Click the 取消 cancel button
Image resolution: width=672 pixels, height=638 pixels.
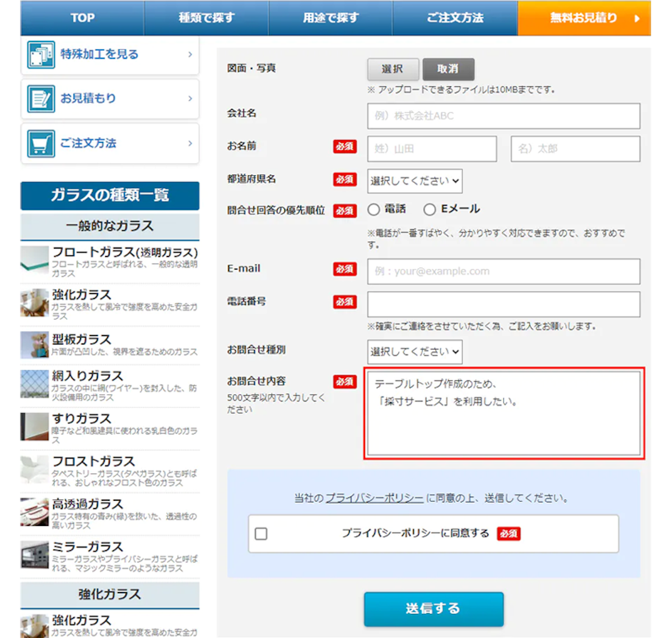pyautogui.click(x=448, y=69)
